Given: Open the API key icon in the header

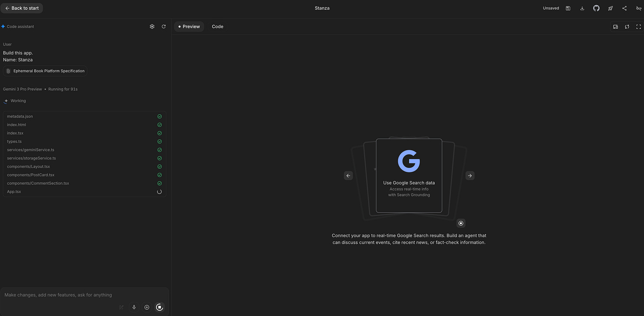Looking at the screenshot, I should click(639, 8).
